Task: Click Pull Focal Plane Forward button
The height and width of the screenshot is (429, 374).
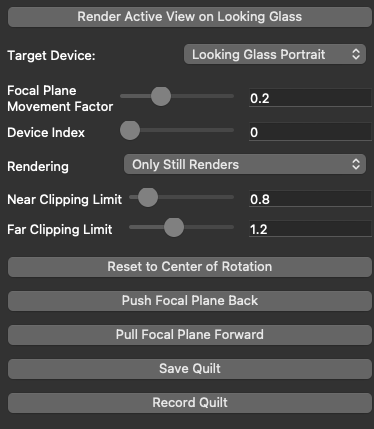Action: click(190, 335)
